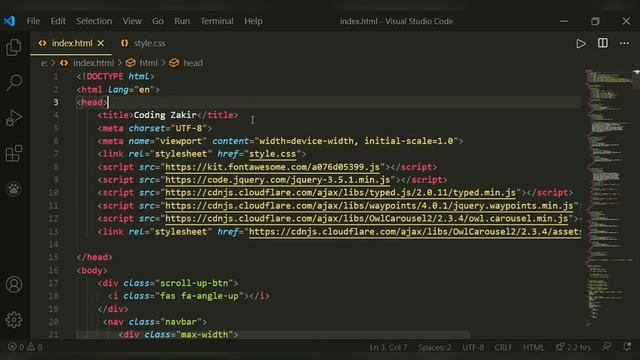Click the opening <body> tag
The image size is (640, 360).
click(92, 270)
